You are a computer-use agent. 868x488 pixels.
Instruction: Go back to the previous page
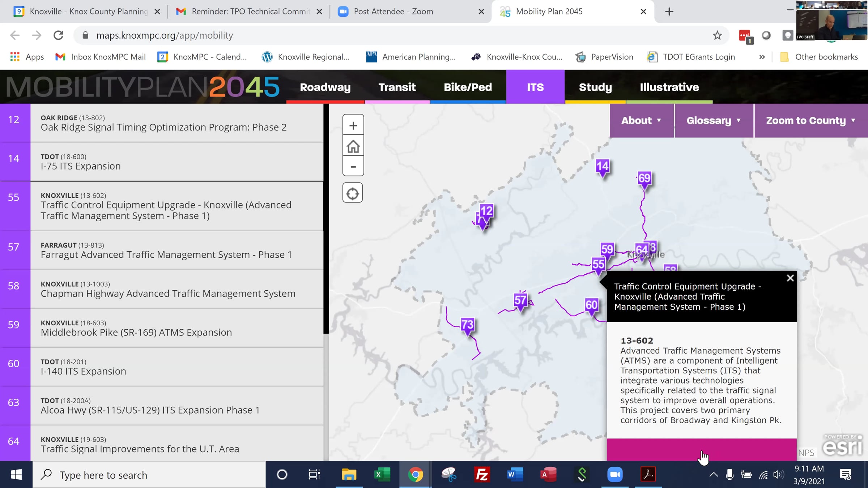[15, 35]
